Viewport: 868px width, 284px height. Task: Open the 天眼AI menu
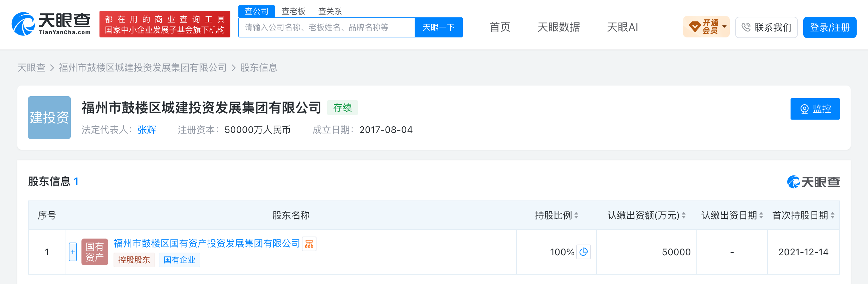[622, 27]
